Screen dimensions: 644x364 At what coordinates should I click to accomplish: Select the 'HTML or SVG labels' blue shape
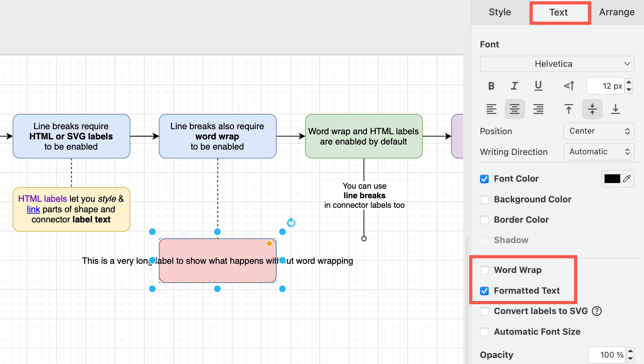click(72, 136)
